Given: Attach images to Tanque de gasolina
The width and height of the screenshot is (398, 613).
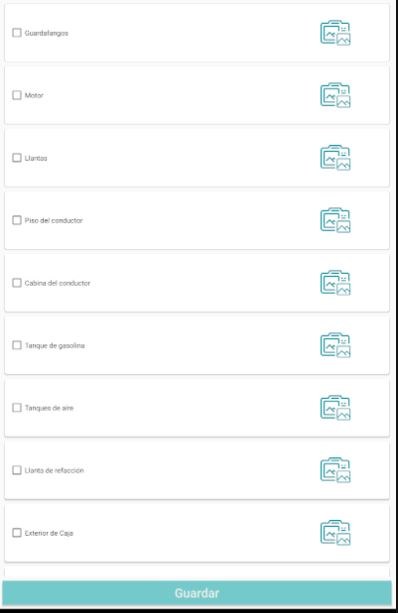Looking at the screenshot, I should pos(335,345).
